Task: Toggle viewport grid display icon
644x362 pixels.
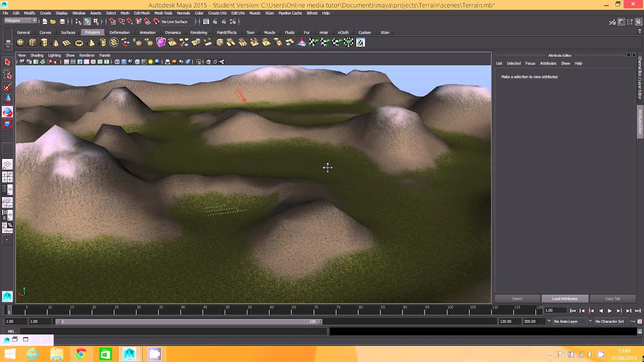Action: pyautogui.click(x=66, y=62)
